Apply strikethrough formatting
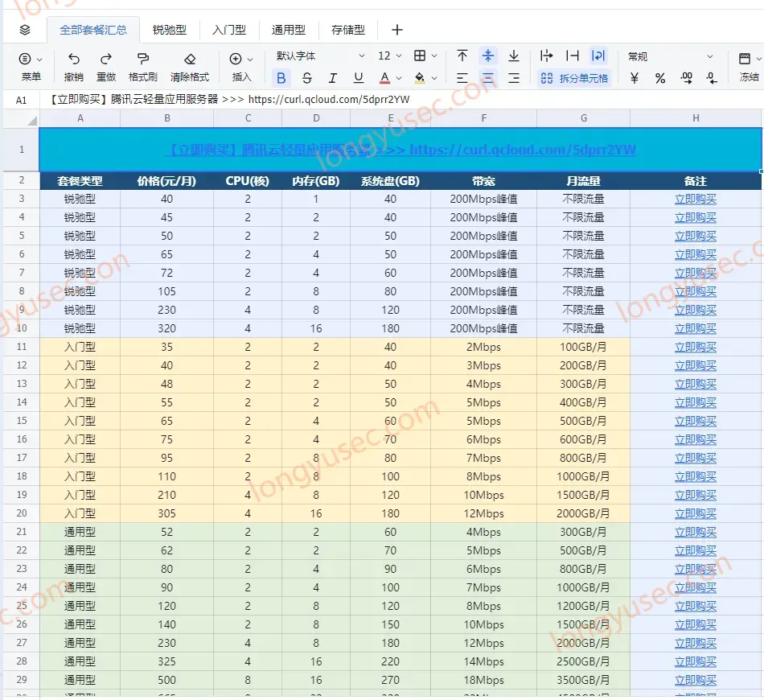Viewport: 764px width, 700px height. click(307, 78)
